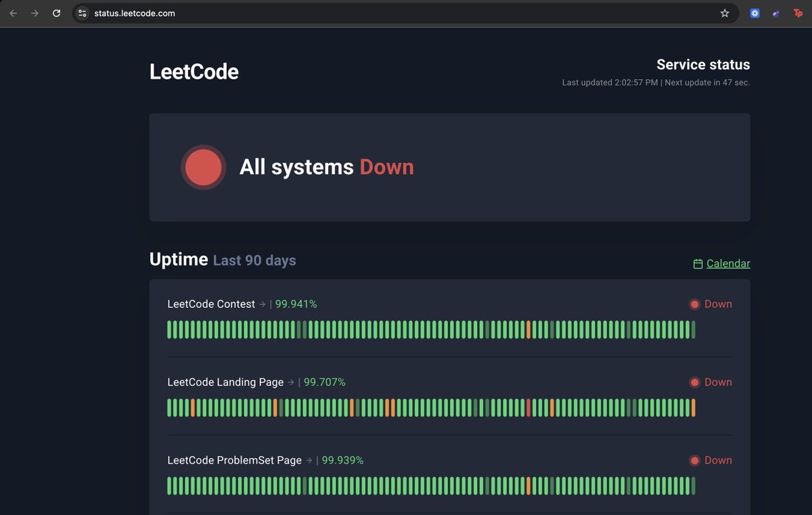This screenshot has height=515, width=812.
Task: Expand LeetCode Contest details via its arrow
Action: pyautogui.click(x=264, y=304)
